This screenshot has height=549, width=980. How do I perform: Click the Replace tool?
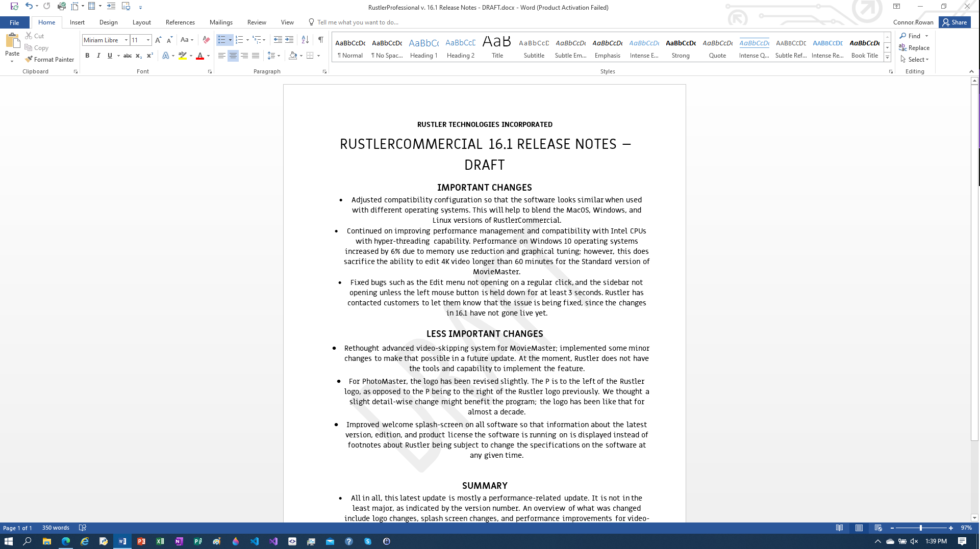914,48
